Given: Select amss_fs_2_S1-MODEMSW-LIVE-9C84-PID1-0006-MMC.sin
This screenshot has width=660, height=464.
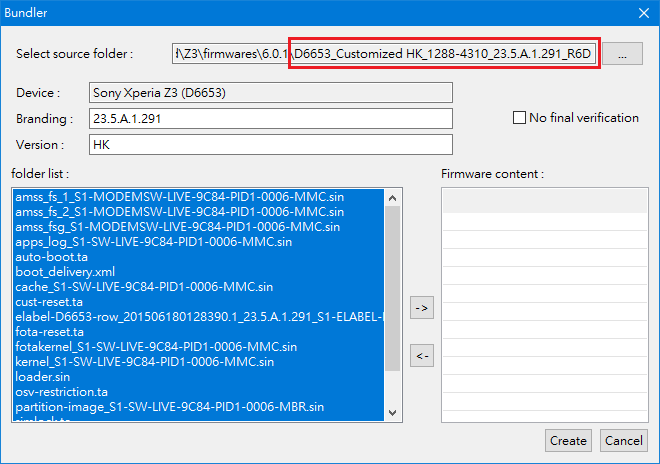Looking at the screenshot, I should pyautogui.click(x=198, y=212).
